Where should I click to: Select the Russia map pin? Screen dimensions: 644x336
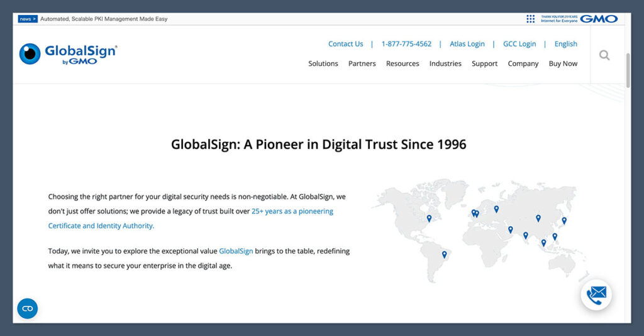pyautogui.click(x=496, y=209)
